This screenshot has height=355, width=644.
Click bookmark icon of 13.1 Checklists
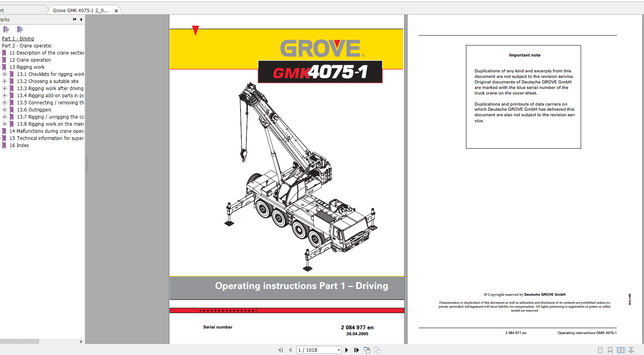click(11, 74)
